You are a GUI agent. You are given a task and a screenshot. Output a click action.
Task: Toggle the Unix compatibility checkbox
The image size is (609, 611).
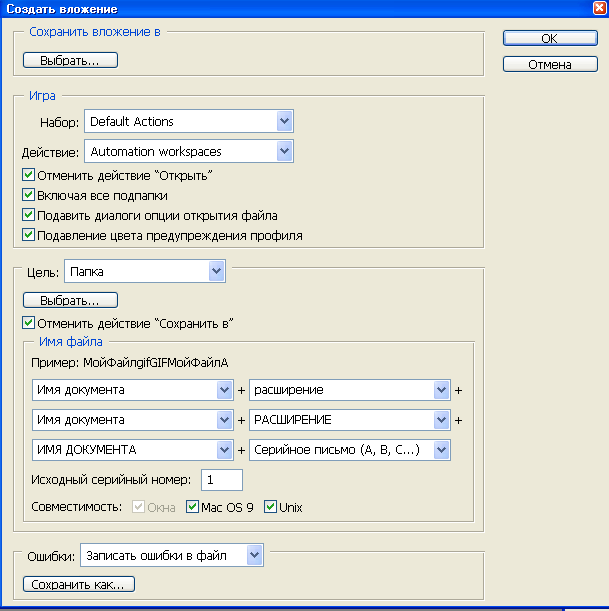[270, 507]
